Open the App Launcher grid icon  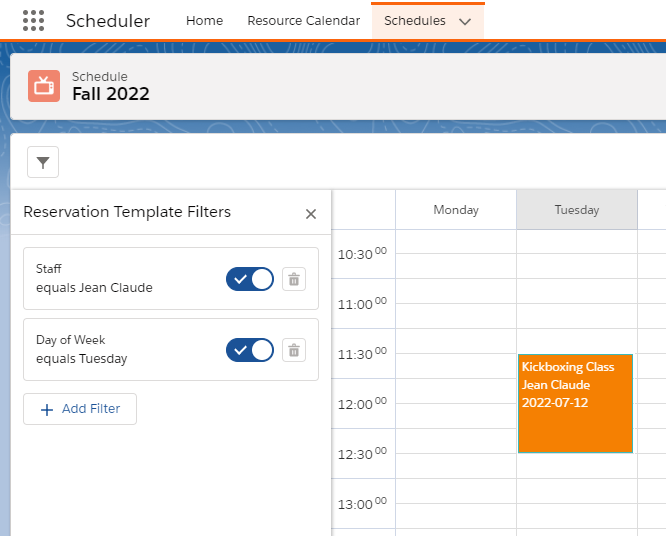[x=33, y=20]
